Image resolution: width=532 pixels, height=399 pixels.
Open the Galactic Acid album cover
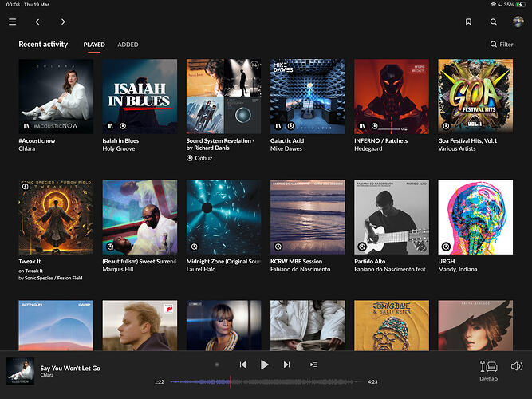pos(307,96)
